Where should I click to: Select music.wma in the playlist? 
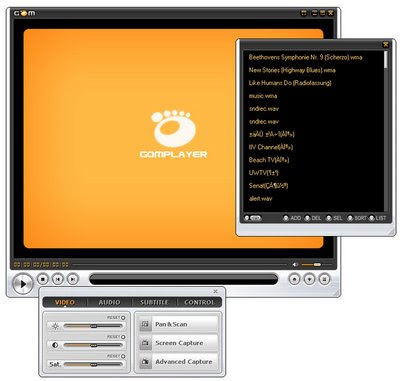click(263, 96)
